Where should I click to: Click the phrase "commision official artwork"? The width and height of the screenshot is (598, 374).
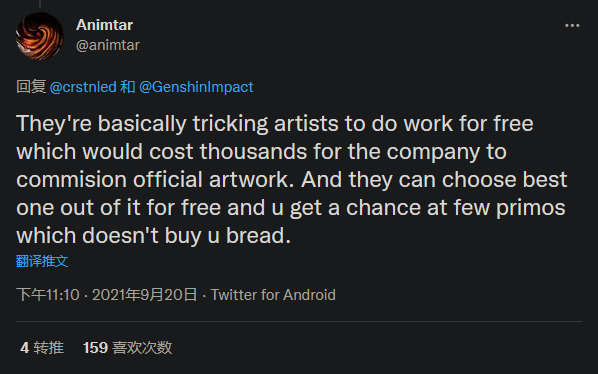(153, 180)
